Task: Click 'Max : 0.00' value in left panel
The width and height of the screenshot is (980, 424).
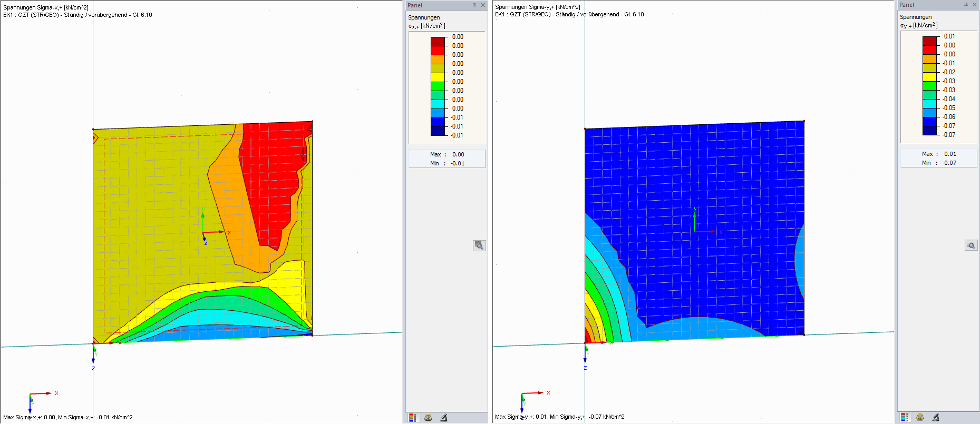Action: click(447, 154)
